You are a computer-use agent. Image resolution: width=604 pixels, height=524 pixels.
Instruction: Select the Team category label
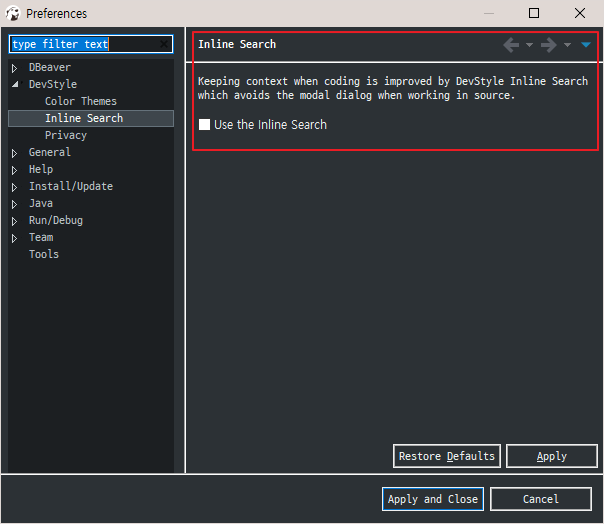[41, 237]
